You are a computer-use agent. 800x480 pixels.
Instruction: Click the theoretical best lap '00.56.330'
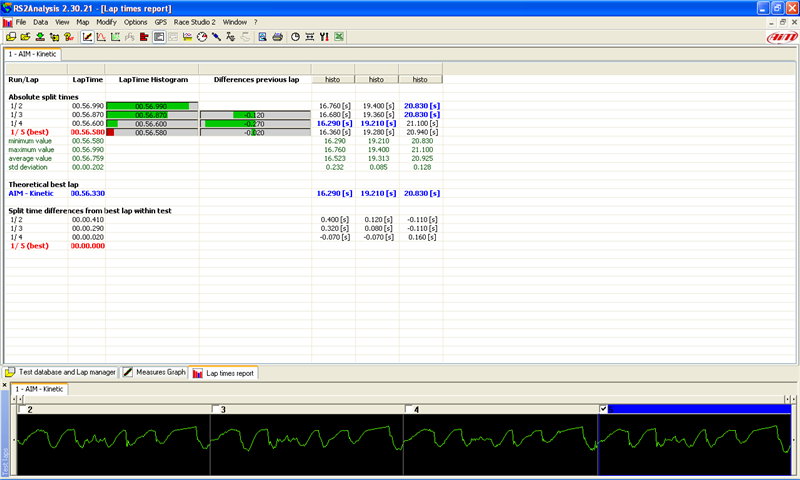pos(88,193)
